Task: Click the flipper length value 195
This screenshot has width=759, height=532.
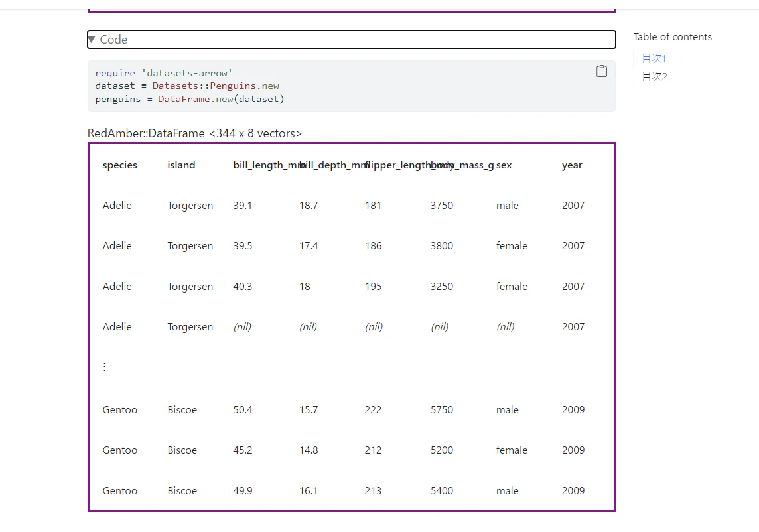Action: pos(374,287)
